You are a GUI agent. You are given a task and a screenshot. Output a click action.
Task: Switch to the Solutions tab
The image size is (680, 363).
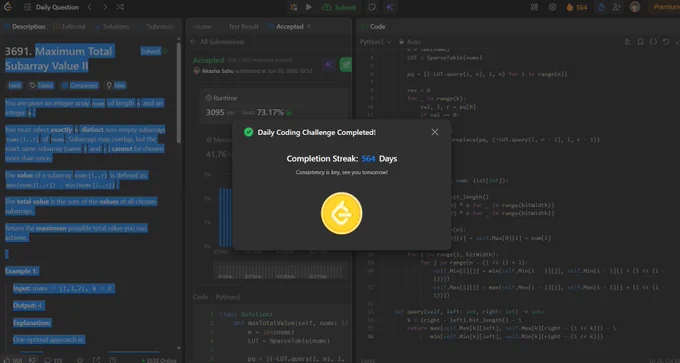tap(112, 26)
